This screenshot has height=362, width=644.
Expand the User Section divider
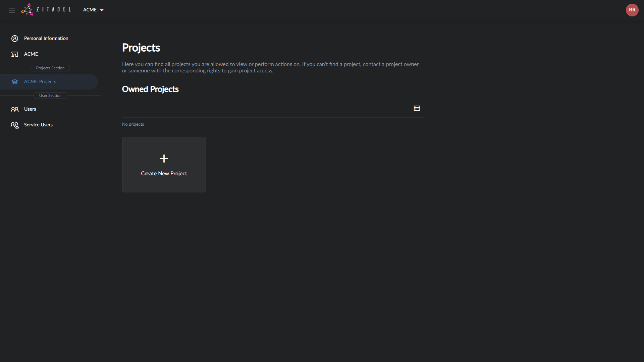click(x=50, y=96)
